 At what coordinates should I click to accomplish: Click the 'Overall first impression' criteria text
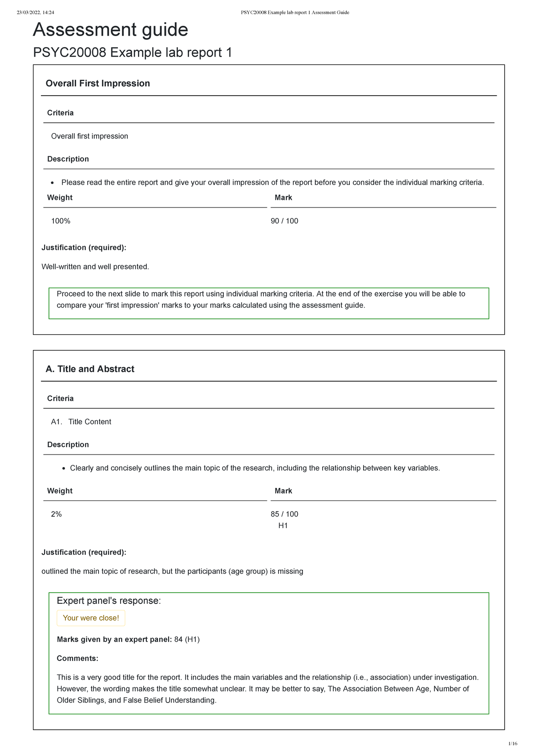[89, 136]
